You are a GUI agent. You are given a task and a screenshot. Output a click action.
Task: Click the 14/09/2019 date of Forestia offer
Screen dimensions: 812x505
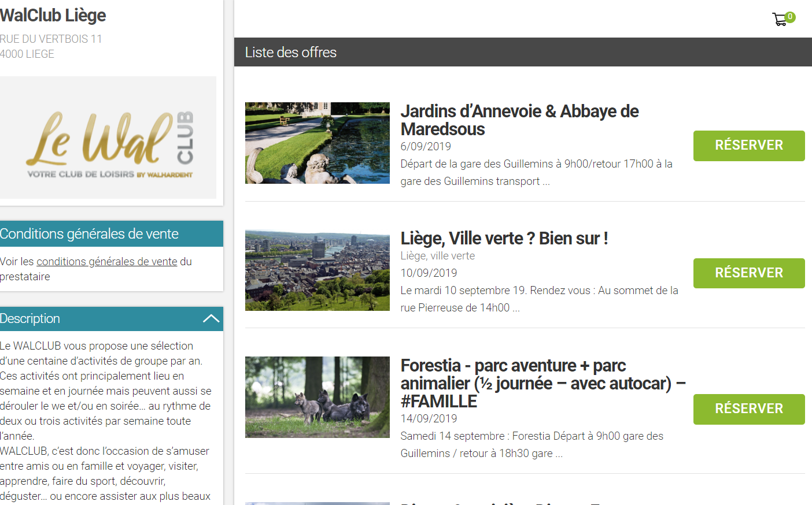[x=429, y=418]
